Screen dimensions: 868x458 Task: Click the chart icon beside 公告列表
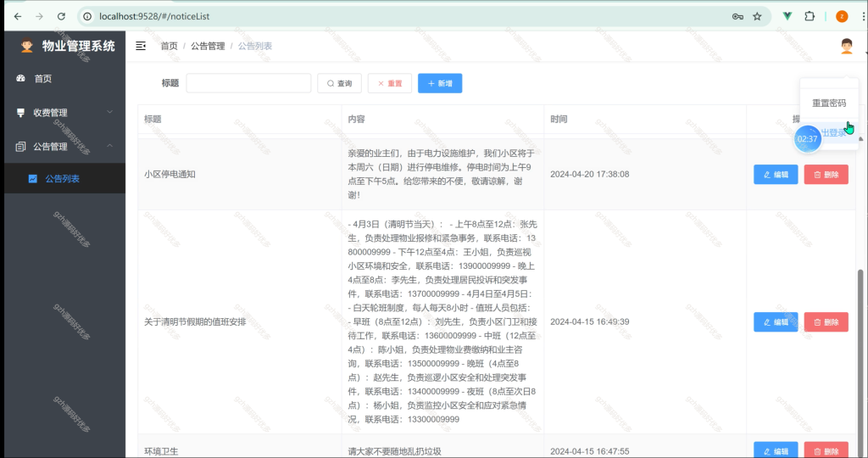[x=33, y=178]
